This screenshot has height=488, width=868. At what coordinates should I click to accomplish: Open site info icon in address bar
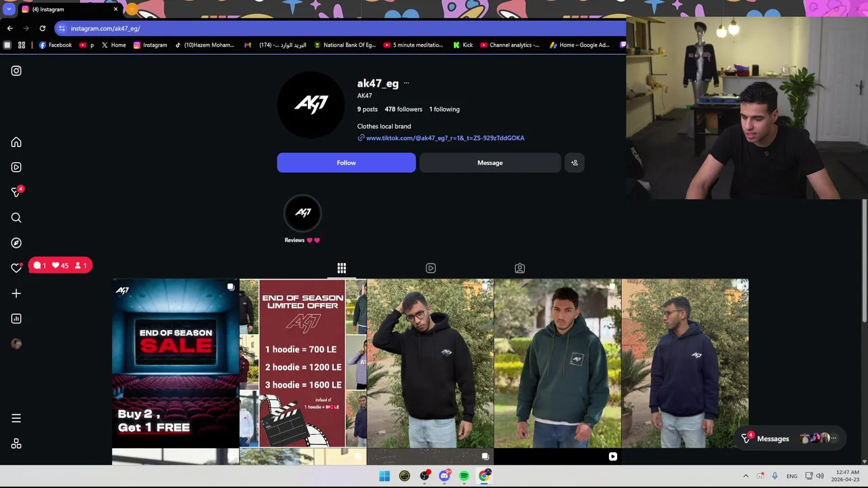[62, 28]
